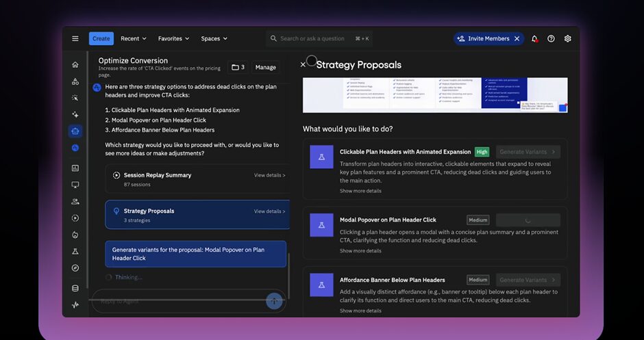Click the send arrow button
The height and width of the screenshot is (340, 644).
tap(274, 300)
